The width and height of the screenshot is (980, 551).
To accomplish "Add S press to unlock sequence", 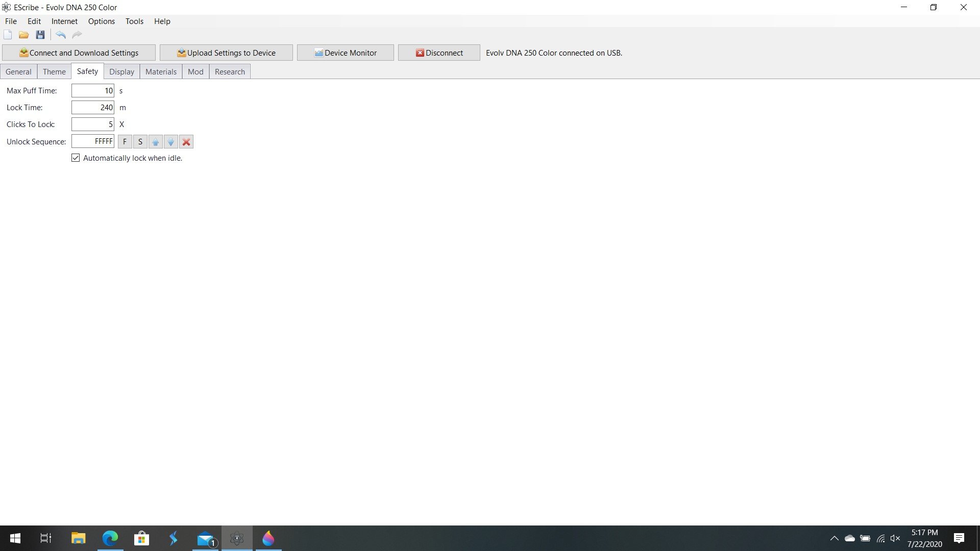I will [x=140, y=142].
